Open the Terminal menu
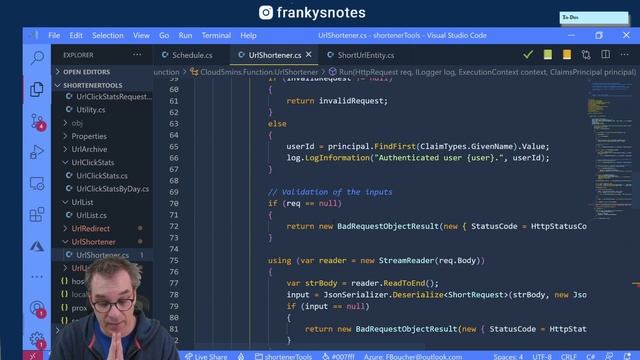640x360 pixels. pyautogui.click(x=216, y=36)
